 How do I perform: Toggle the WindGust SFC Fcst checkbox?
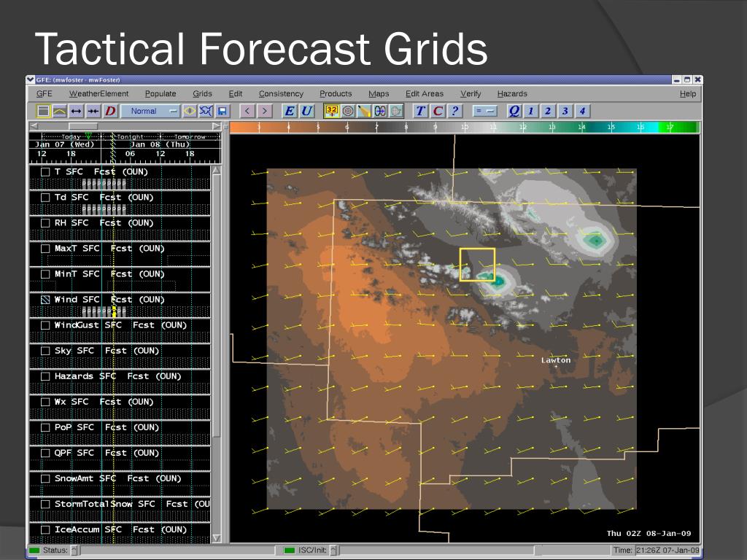(x=45, y=325)
